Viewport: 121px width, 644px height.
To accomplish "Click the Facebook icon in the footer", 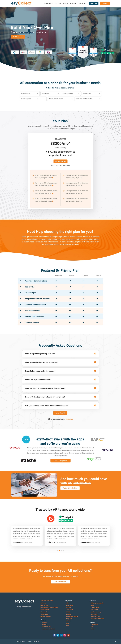I will pyautogui.click(x=54, y=635).
